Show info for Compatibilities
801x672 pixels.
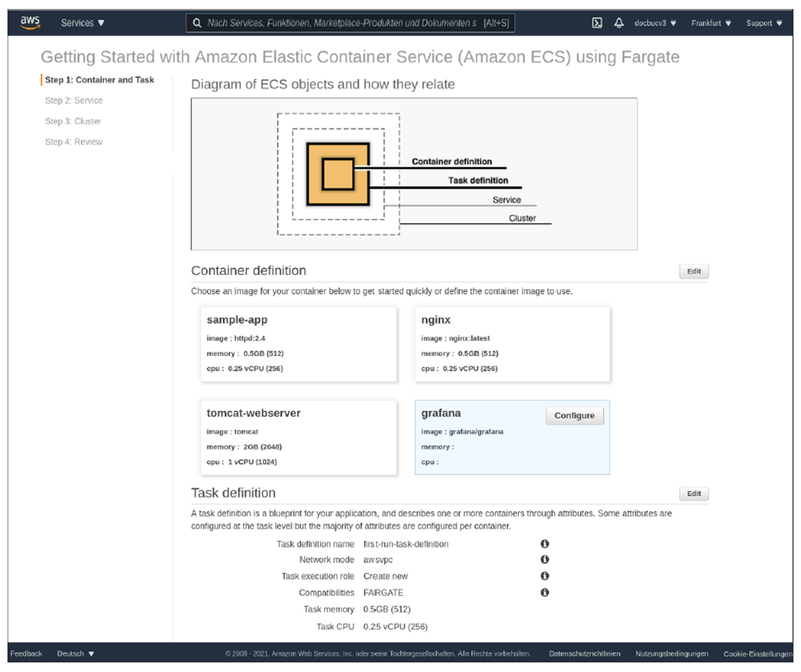(545, 593)
